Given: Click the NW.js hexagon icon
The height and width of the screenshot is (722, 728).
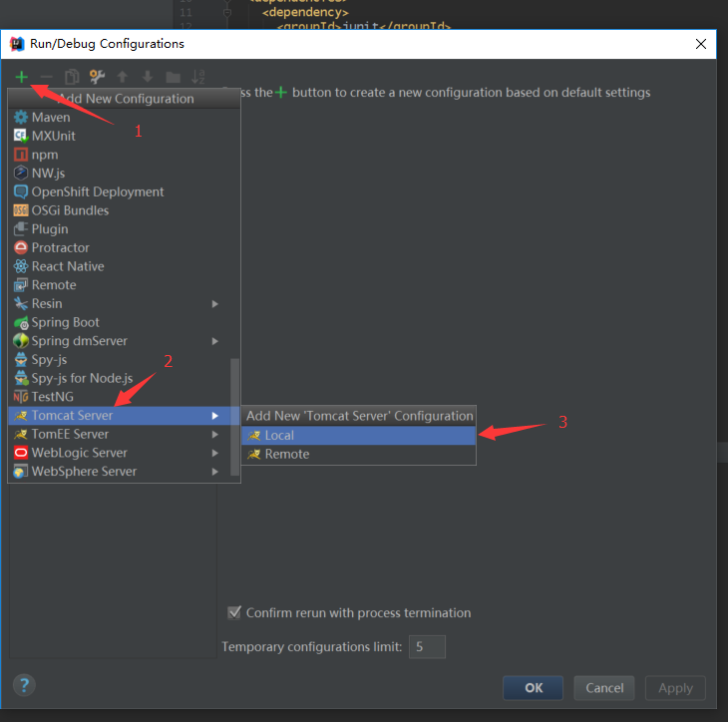Looking at the screenshot, I should pos(21,174).
